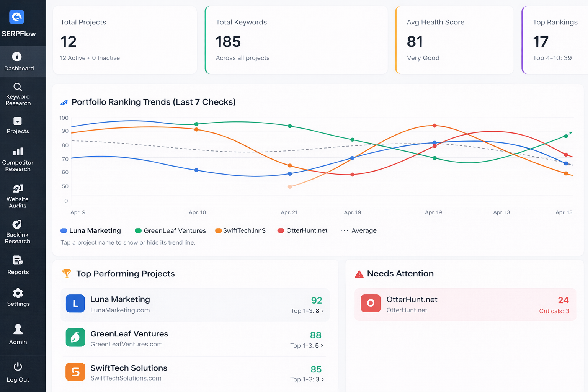Click the orange SwiftTech legend dot
588x392 pixels.
(217, 230)
